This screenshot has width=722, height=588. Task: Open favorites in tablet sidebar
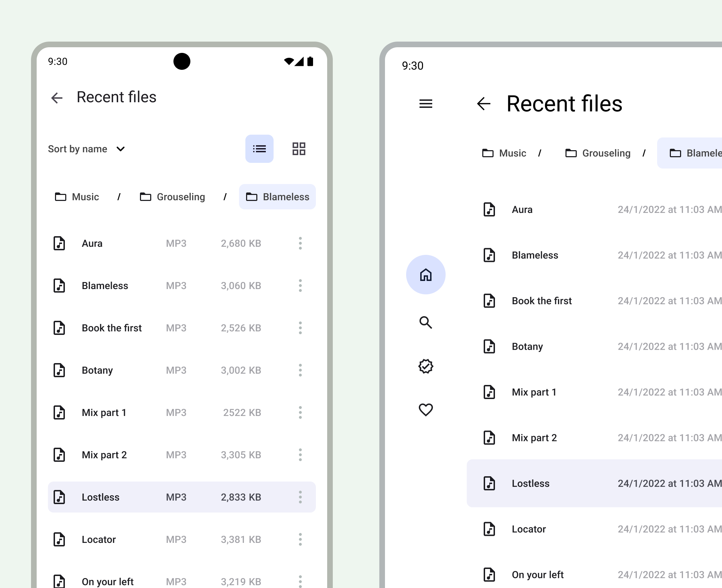pyautogui.click(x=426, y=410)
